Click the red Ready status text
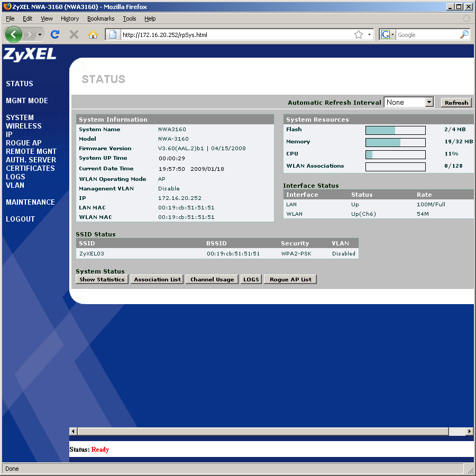The width and height of the screenshot is (476, 476). [x=100, y=449]
